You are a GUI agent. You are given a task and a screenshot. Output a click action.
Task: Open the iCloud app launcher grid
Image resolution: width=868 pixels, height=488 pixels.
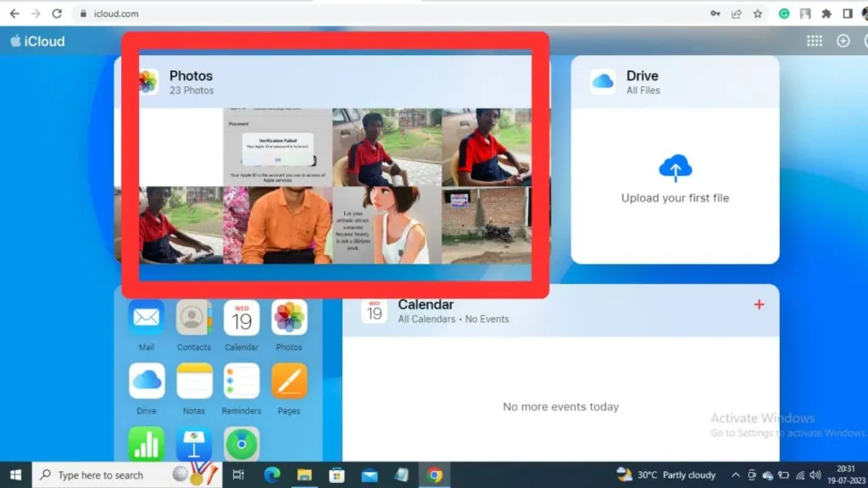pos(815,41)
